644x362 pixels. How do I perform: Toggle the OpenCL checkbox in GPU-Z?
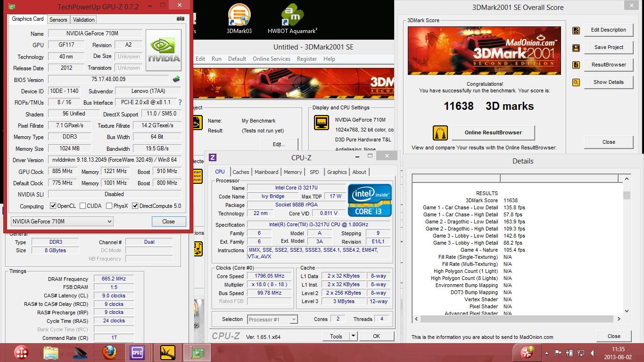pyautogui.click(x=53, y=206)
